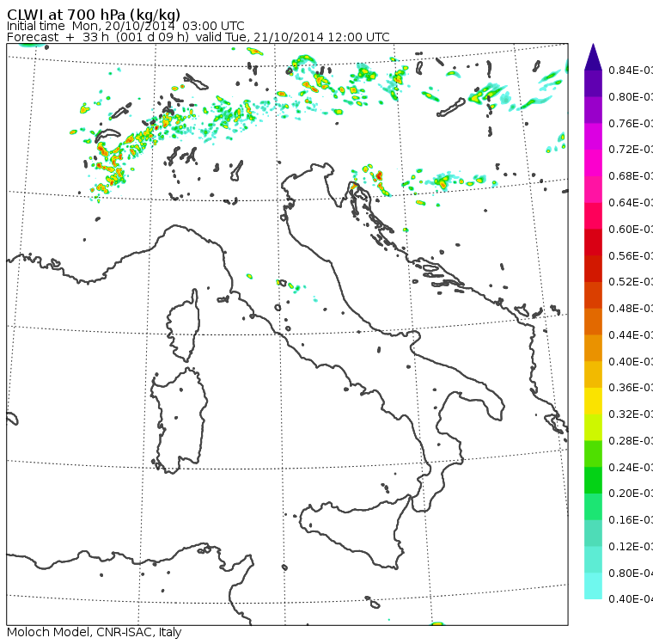Click the 'CLWI at 700 hPa (kg/kg)' title
653x644 pixels.
(94, 15)
